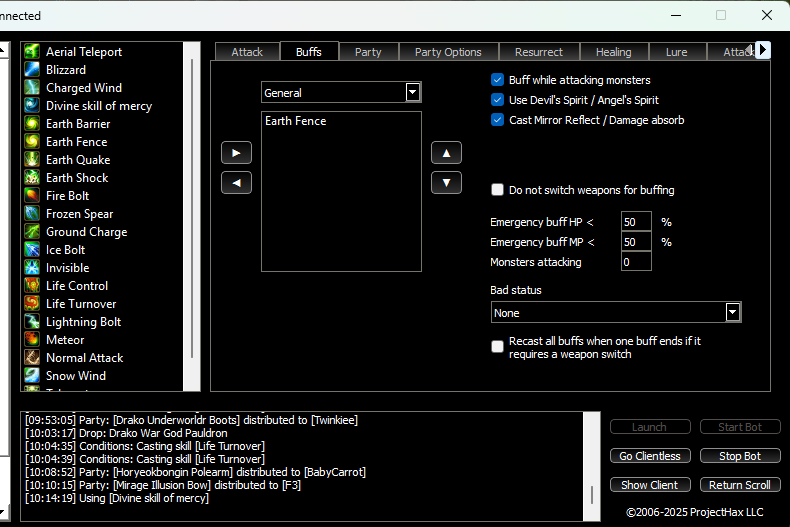Image resolution: width=790 pixels, height=527 pixels.
Task: Open the General buff category dropdown
Action: [x=412, y=93]
